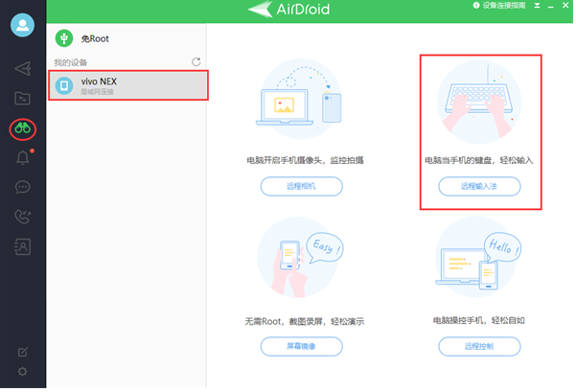The image size is (576, 392).
Task: Click text 电脑操控手机，轻松自如
Action: click(x=478, y=320)
